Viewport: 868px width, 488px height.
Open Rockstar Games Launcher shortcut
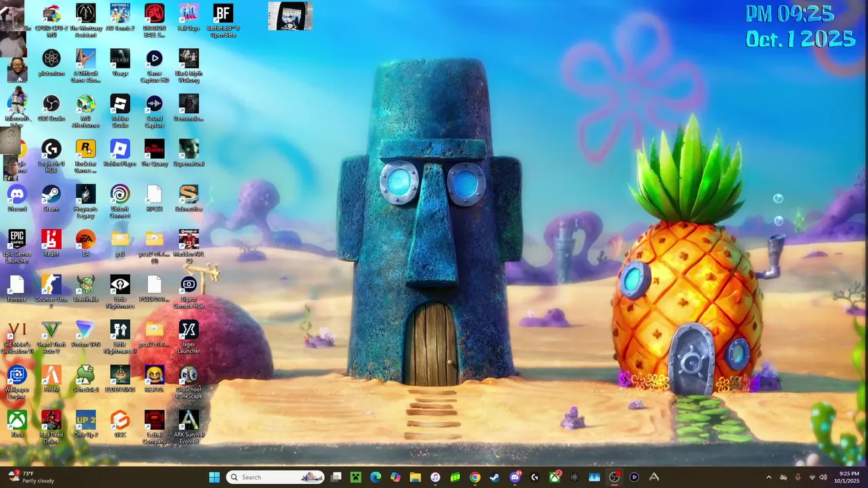point(85,156)
